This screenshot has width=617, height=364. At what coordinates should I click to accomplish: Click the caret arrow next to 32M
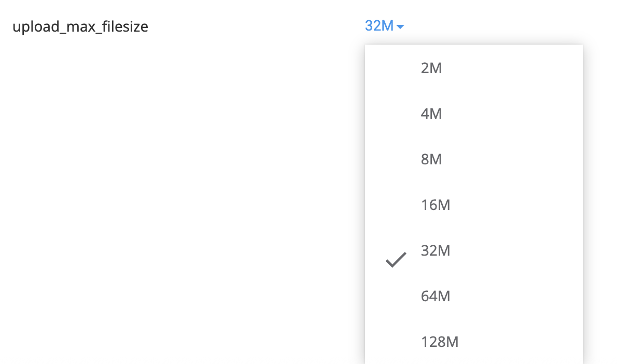pos(400,26)
